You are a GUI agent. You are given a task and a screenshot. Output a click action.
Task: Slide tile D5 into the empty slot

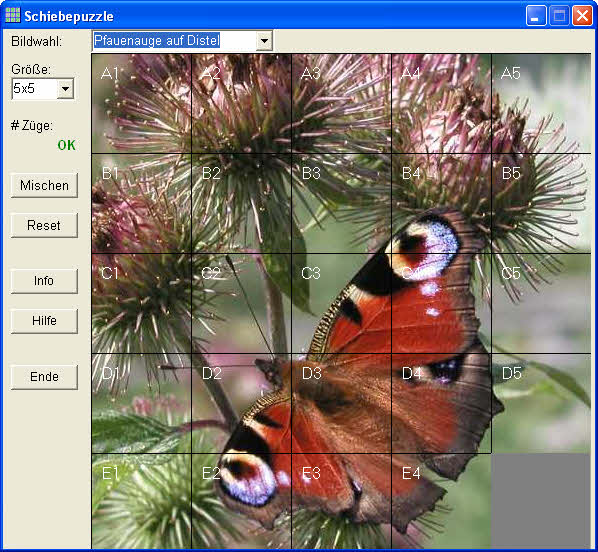541,404
